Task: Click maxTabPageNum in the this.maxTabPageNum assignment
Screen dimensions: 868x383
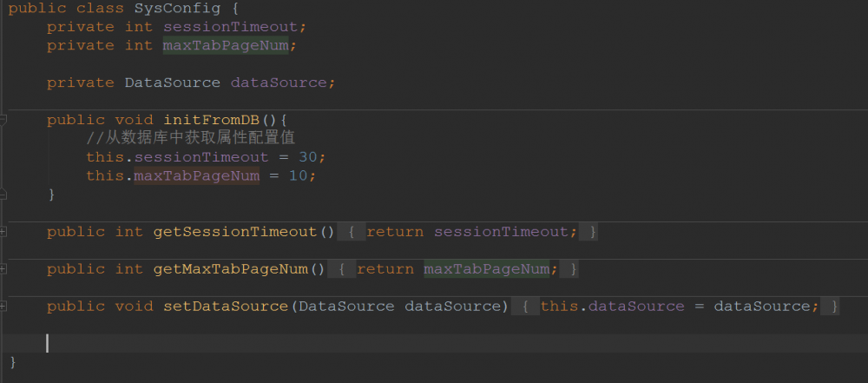Action: (196, 175)
